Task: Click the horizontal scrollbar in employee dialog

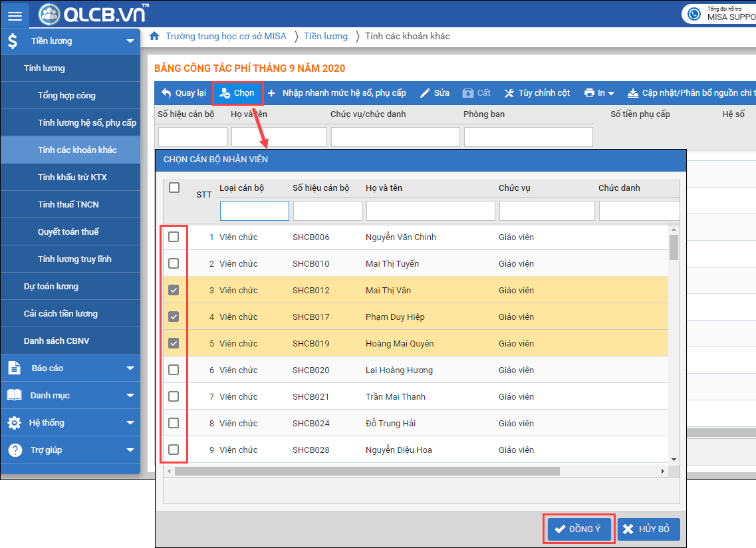Action: pos(367,471)
